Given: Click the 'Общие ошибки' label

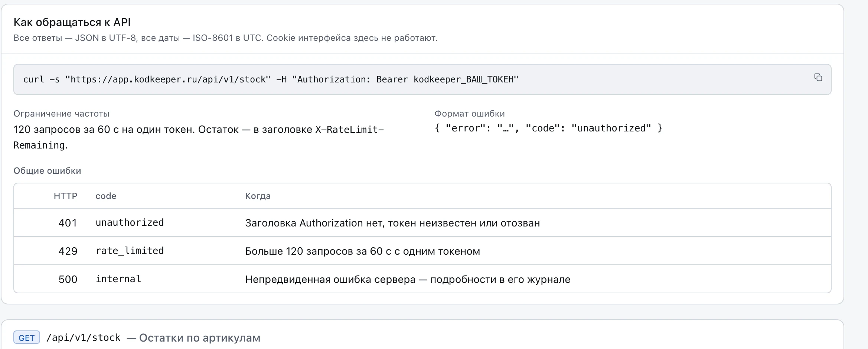Looking at the screenshot, I should point(47,171).
